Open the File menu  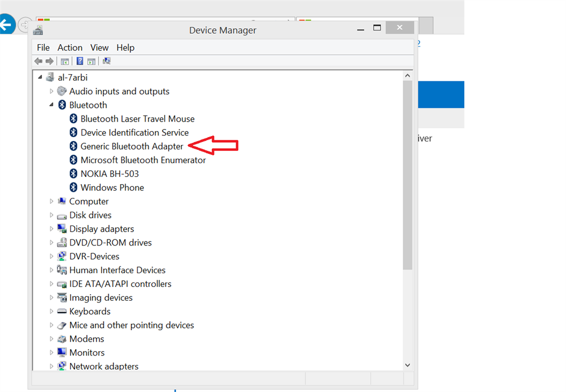click(43, 48)
